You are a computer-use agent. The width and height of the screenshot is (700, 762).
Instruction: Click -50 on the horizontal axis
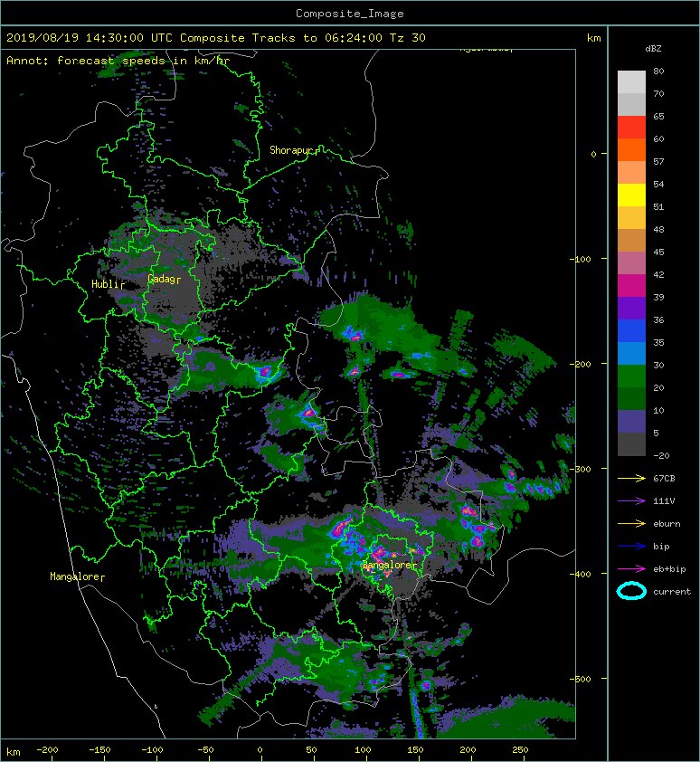[x=205, y=750]
